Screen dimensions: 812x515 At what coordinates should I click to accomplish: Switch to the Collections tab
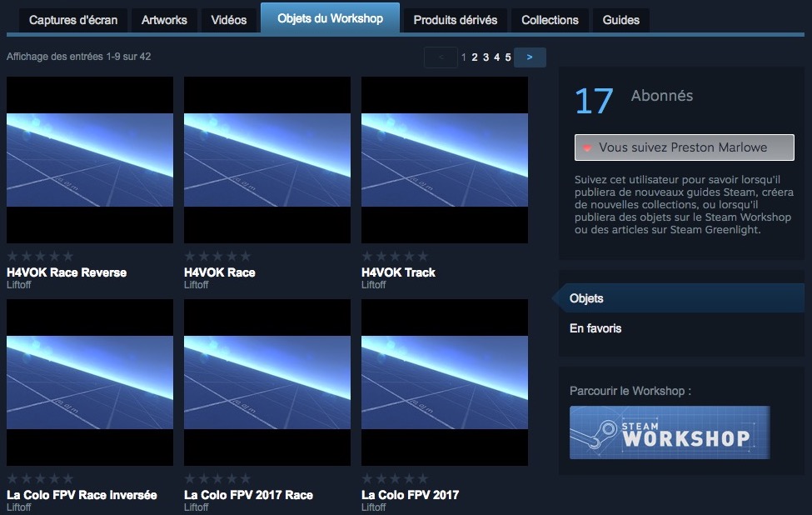click(x=550, y=20)
